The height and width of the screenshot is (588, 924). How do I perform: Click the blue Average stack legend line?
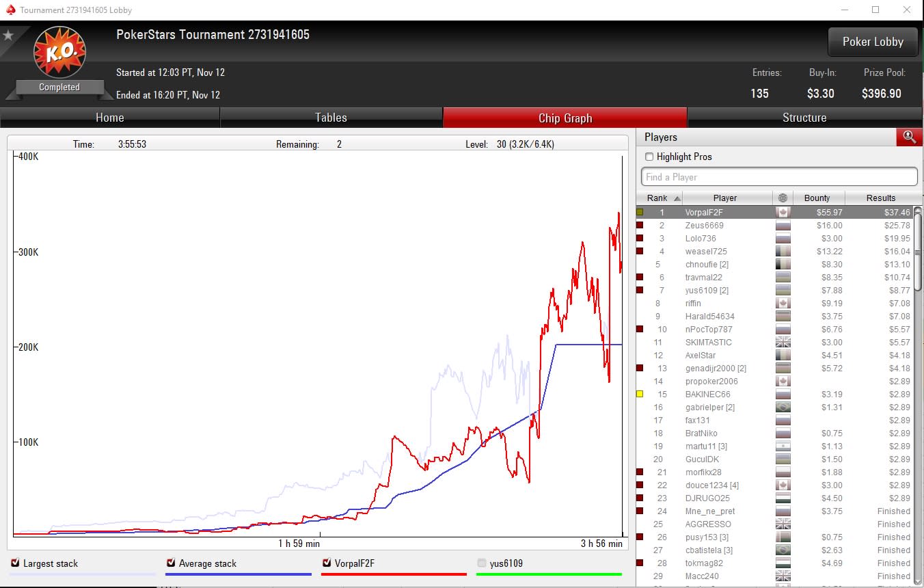point(239,574)
